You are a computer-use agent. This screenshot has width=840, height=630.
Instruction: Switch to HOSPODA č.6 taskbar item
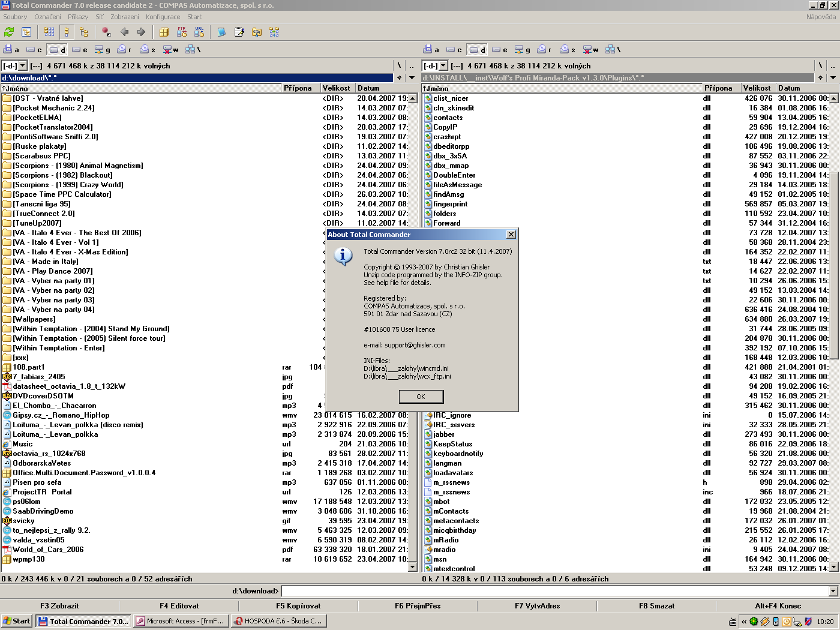tap(278, 621)
